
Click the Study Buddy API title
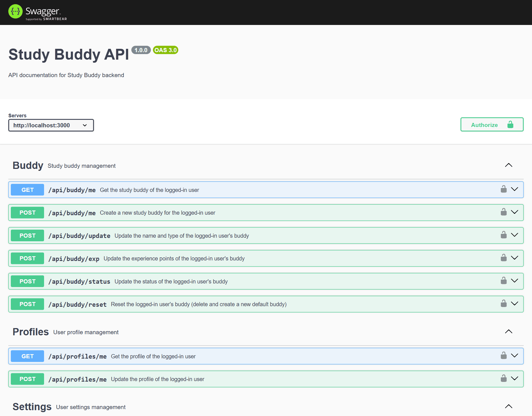(69, 54)
